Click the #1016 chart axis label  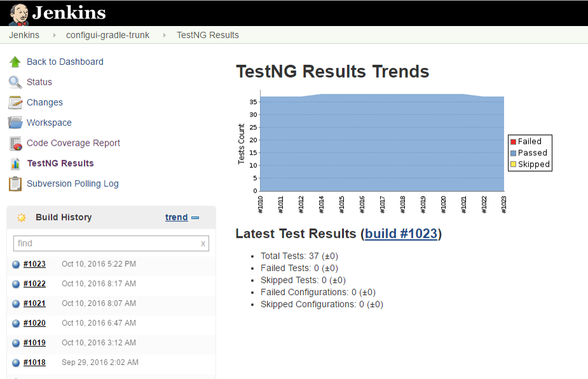tap(362, 205)
